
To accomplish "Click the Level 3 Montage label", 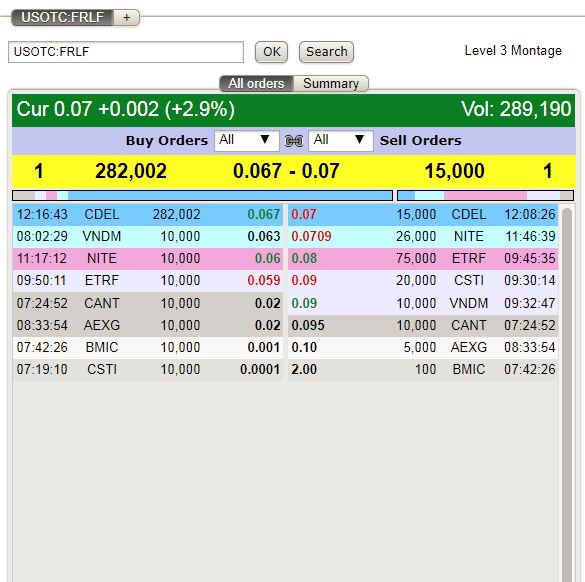I will (x=513, y=50).
